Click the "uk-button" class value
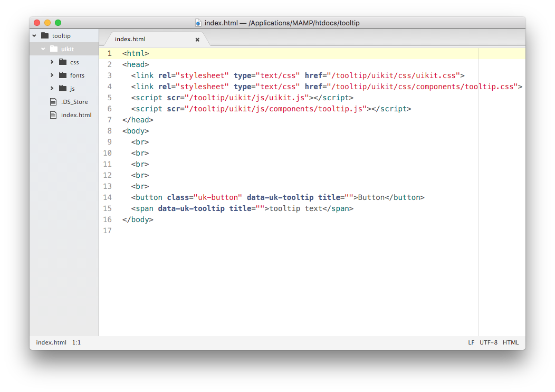Screen dimensions: 555x392 218,198
